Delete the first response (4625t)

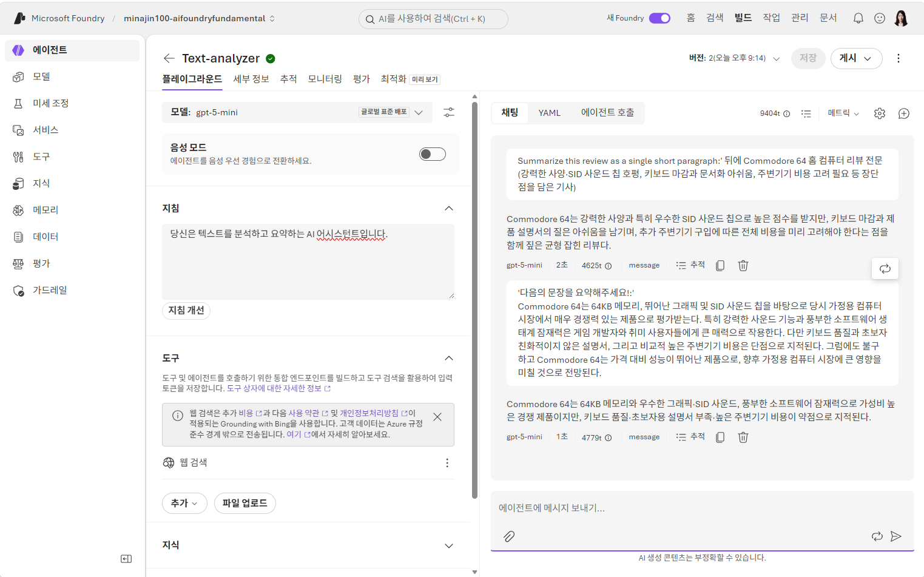tap(743, 266)
